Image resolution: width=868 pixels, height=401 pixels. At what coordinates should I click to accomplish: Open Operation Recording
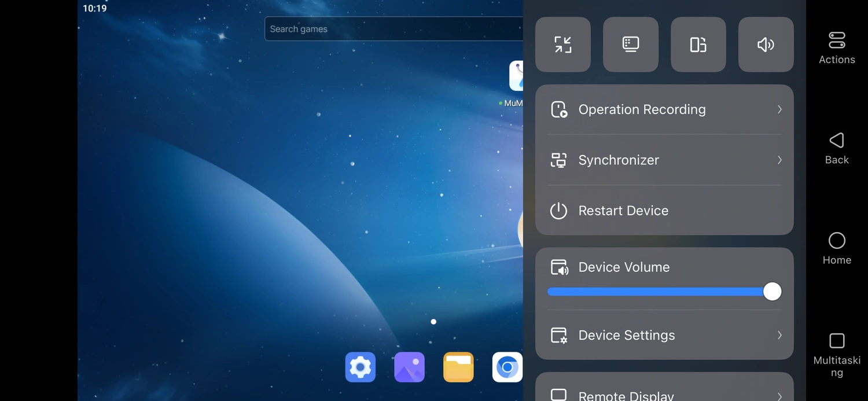click(x=664, y=109)
